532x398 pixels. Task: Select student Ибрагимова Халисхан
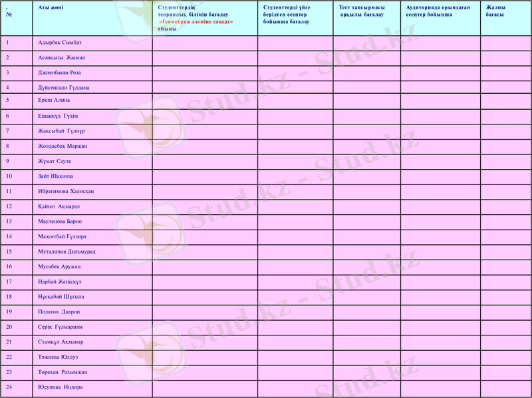[x=66, y=191]
